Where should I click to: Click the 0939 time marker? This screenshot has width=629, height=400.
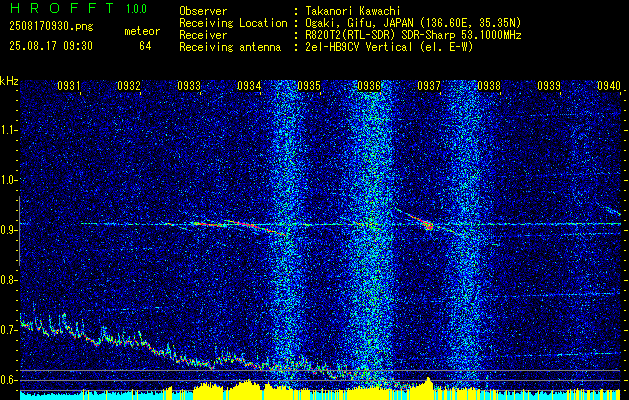tap(549, 85)
